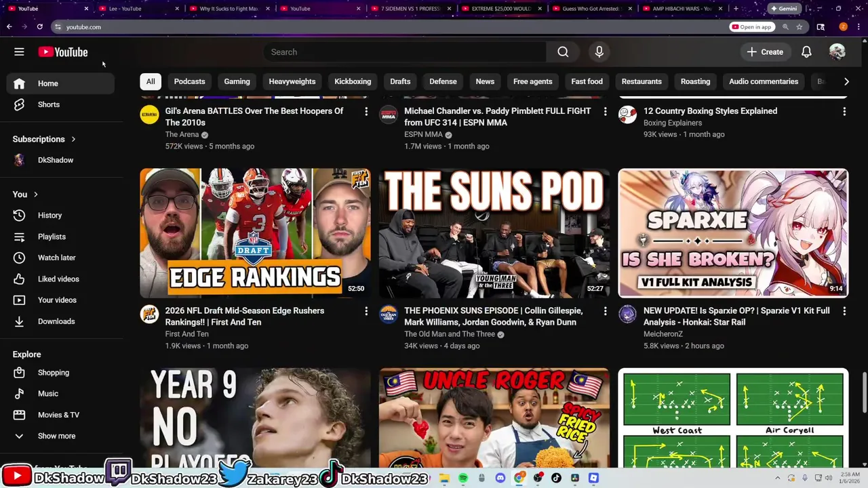Select the Restaurants filter chip
Viewport: 868px width, 488px height.
[642, 81]
